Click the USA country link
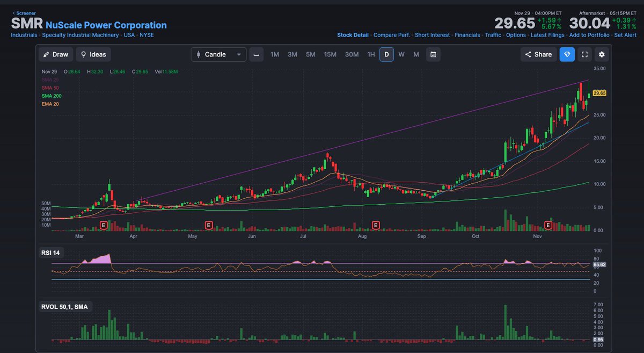Image resolution: width=644 pixels, height=353 pixels. pyautogui.click(x=129, y=35)
